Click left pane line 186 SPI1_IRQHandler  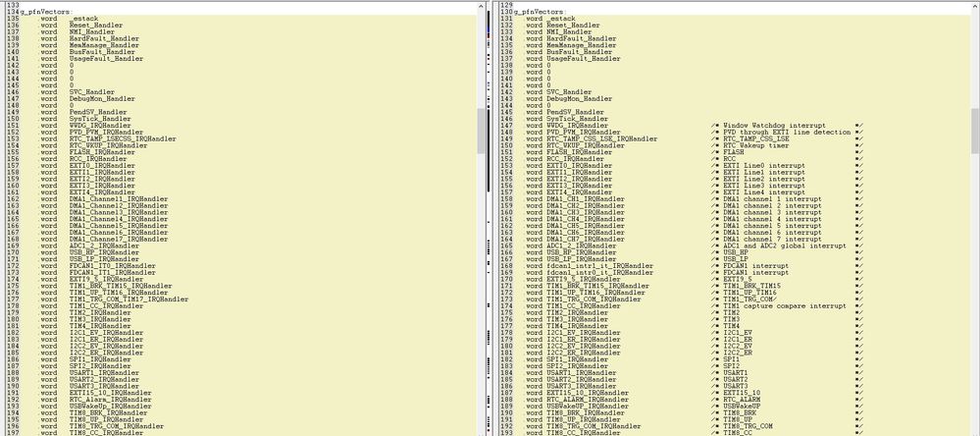point(100,359)
